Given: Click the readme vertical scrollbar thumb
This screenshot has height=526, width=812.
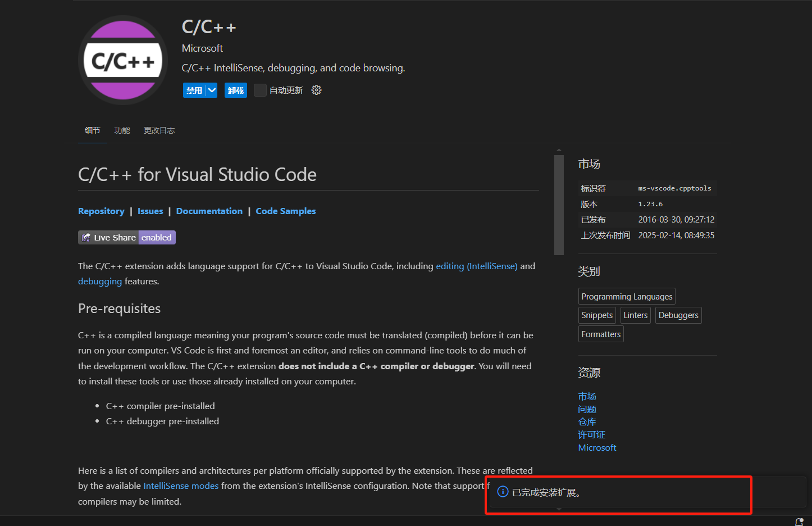Looking at the screenshot, I should point(559,205).
